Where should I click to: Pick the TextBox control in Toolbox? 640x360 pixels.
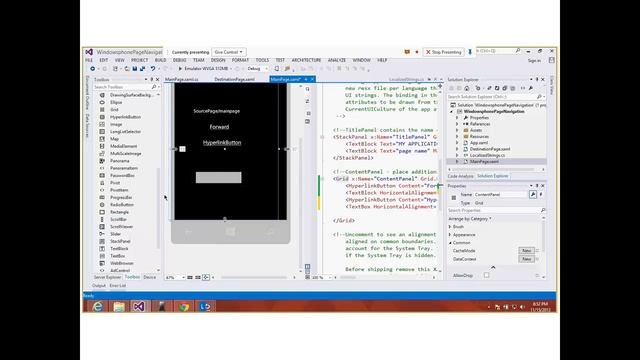click(x=118, y=256)
